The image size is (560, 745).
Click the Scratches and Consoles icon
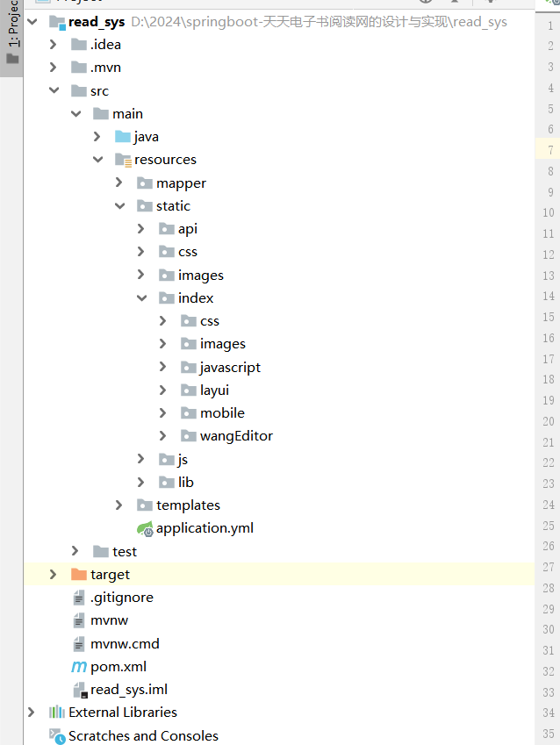(x=57, y=735)
